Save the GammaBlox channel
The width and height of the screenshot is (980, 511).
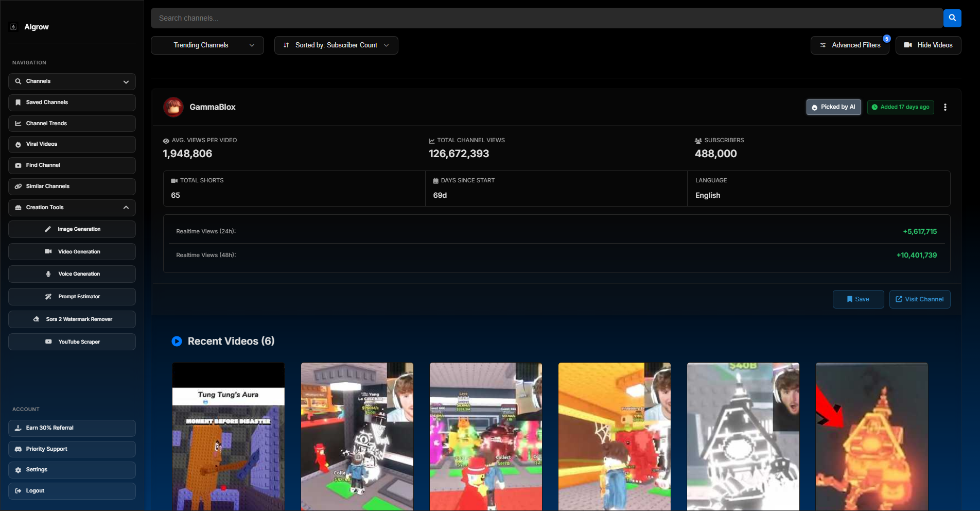pyautogui.click(x=858, y=299)
